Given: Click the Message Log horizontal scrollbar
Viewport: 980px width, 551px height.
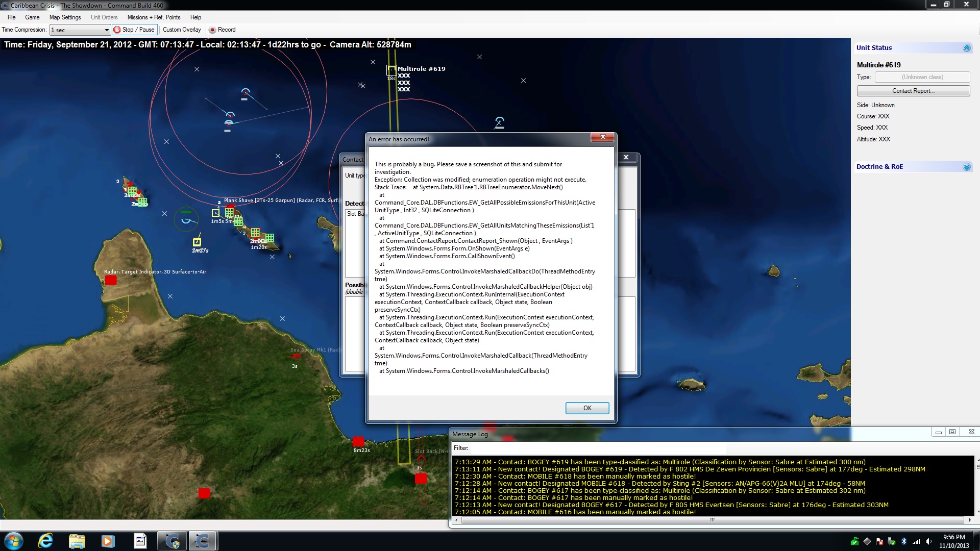Looking at the screenshot, I should tap(712, 520).
